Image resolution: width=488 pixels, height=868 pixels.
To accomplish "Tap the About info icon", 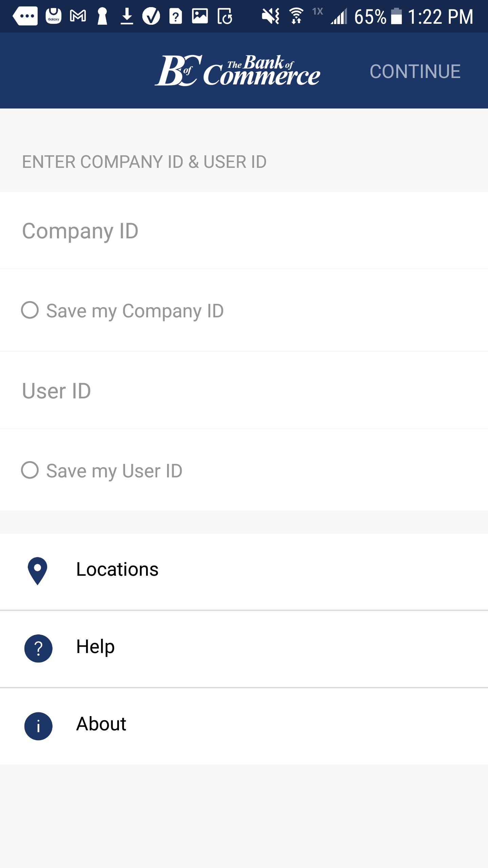I will click(38, 726).
